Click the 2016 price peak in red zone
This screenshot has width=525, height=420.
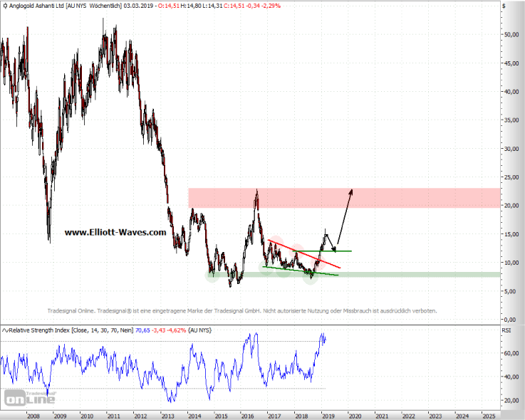point(256,191)
